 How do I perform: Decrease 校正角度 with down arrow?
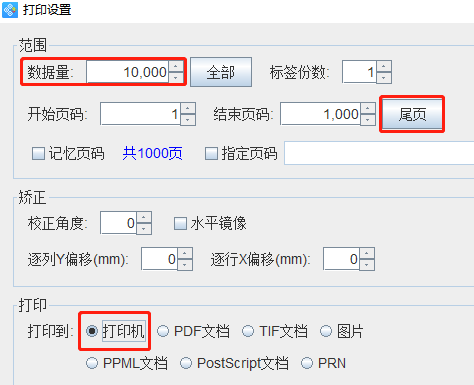click(x=144, y=228)
